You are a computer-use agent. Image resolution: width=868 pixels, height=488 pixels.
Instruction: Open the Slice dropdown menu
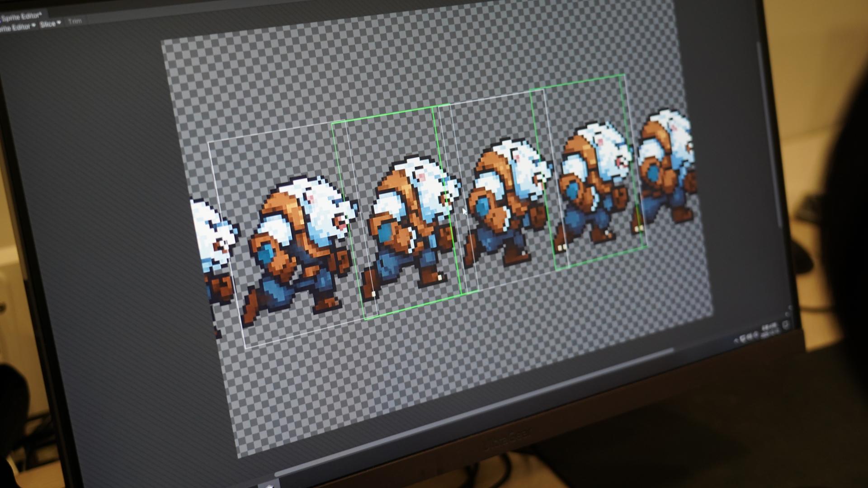(50, 24)
